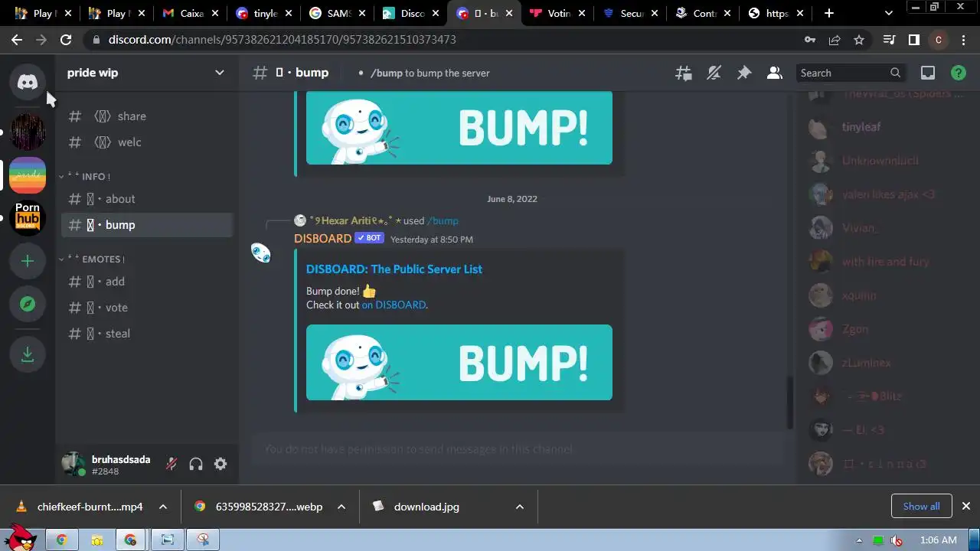Click the Share this page icon
Screen dimensions: 980x551
pyautogui.click(x=835, y=40)
